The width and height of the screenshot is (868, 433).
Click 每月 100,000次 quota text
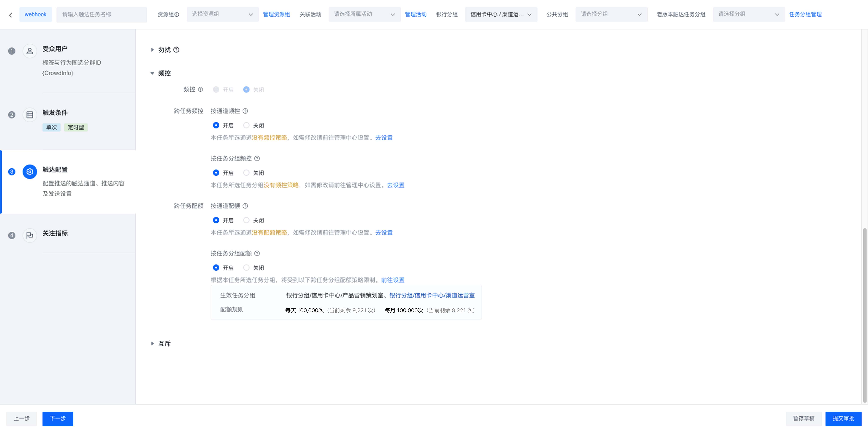coord(404,310)
